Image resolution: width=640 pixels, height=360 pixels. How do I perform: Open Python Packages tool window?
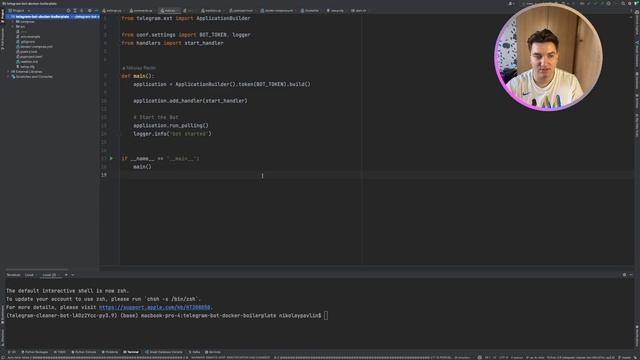(x=35, y=352)
